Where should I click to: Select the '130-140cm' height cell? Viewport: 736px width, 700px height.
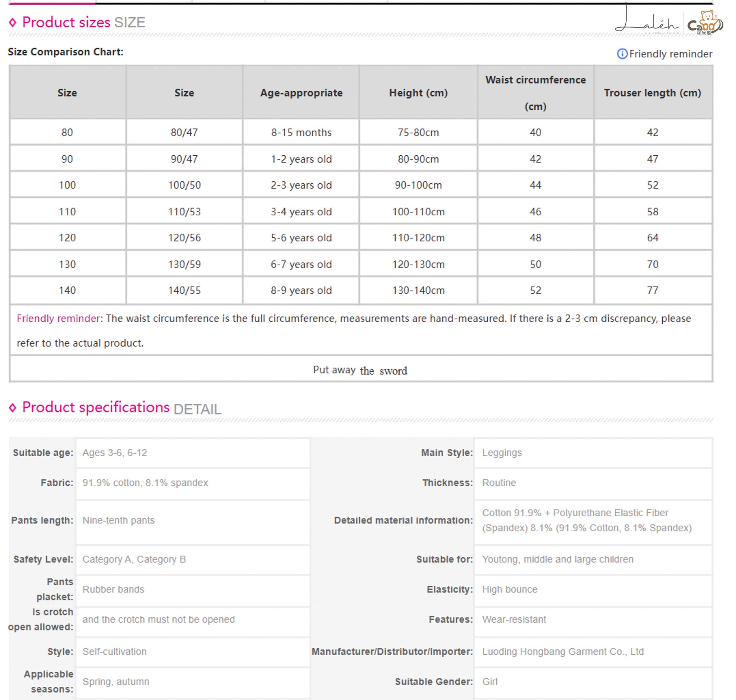[x=418, y=290]
